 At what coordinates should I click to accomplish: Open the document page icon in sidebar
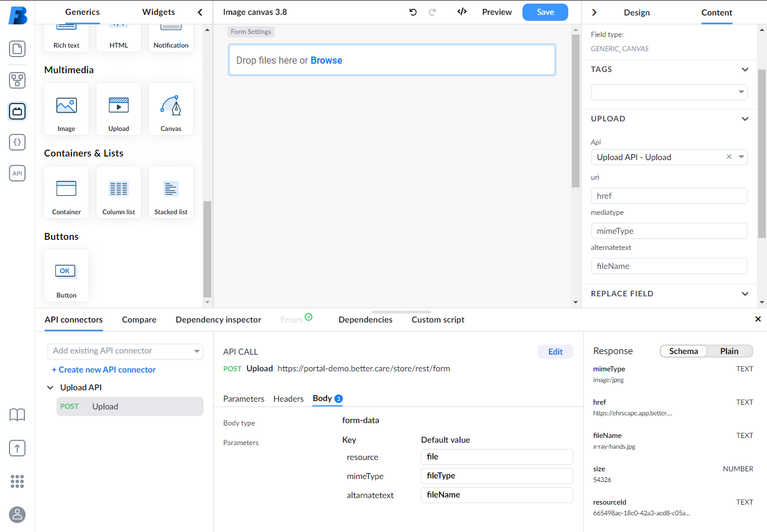[x=17, y=49]
